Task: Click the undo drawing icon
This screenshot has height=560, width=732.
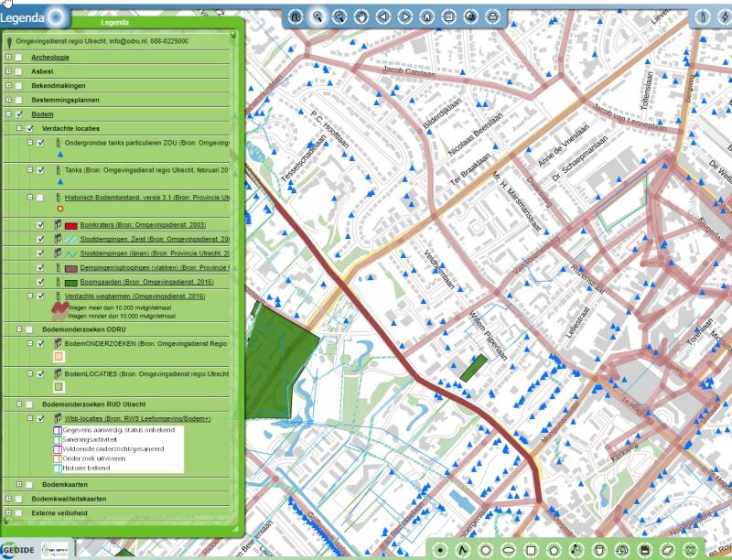Action: tap(622, 550)
